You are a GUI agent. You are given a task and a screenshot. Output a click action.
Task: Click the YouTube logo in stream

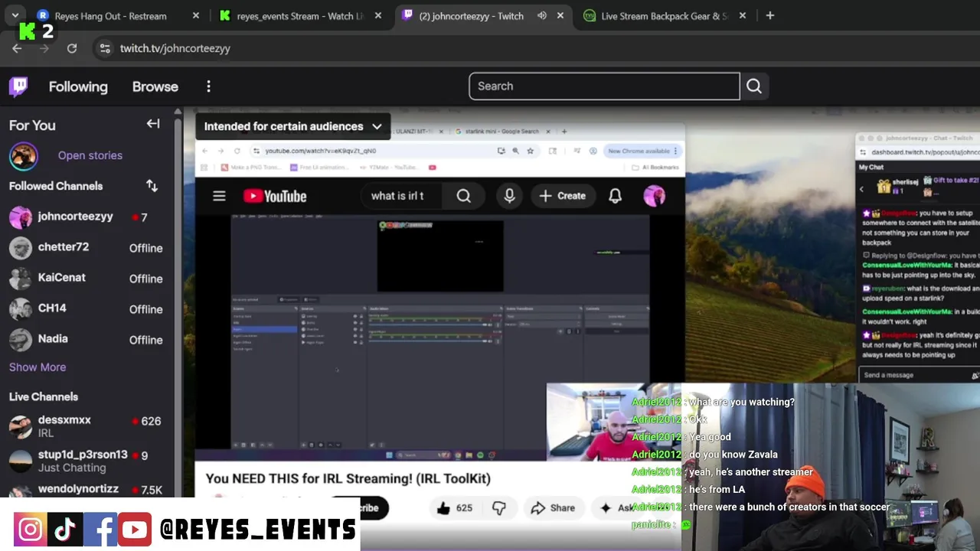point(275,196)
